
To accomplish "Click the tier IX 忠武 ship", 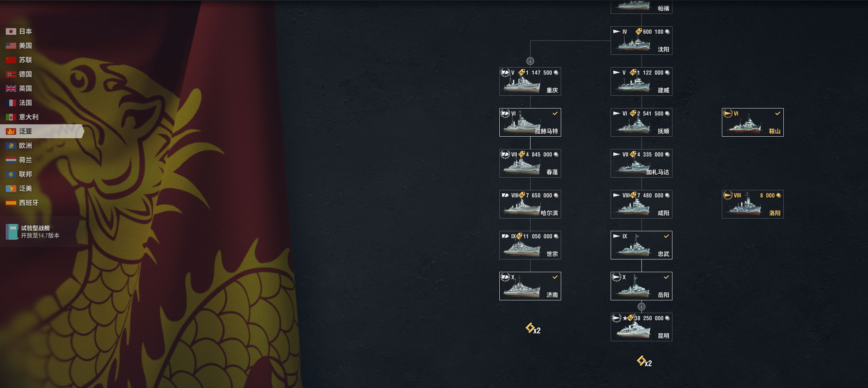I will pos(642,245).
